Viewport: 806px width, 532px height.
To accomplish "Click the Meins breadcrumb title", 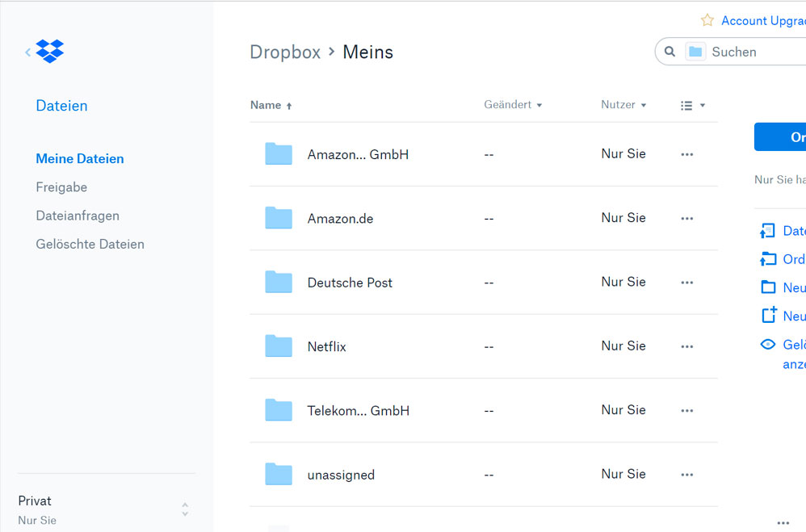I will point(367,52).
